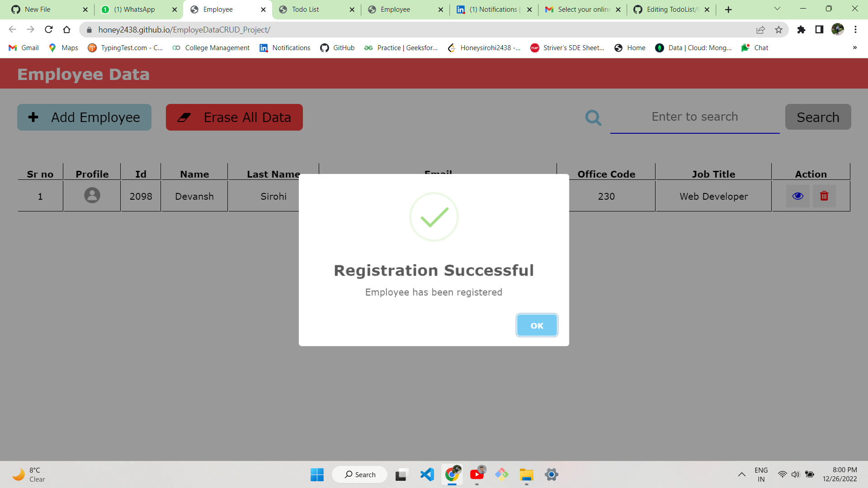Click Devansh's profile avatar icon
The image size is (868, 488).
pyautogui.click(x=92, y=196)
